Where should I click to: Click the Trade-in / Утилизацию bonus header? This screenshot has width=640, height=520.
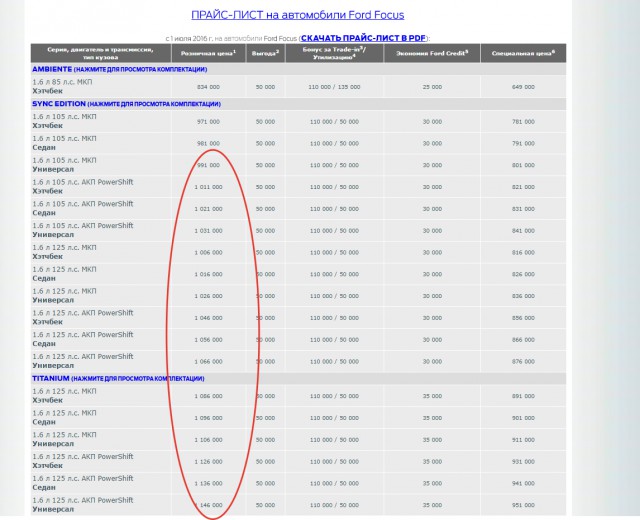pos(334,53)
